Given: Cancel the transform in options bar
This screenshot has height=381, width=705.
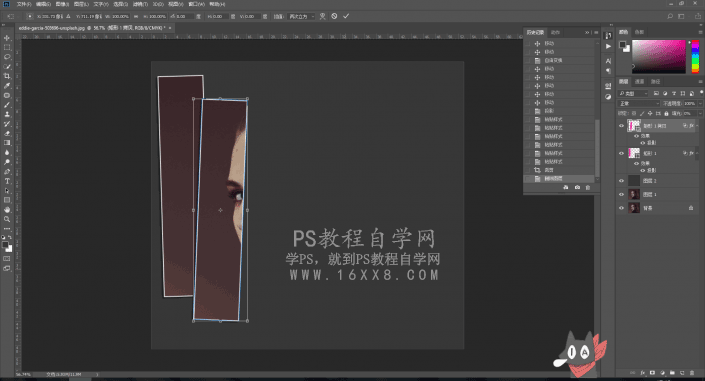Looking at the screenshot, I should point(334,16).
